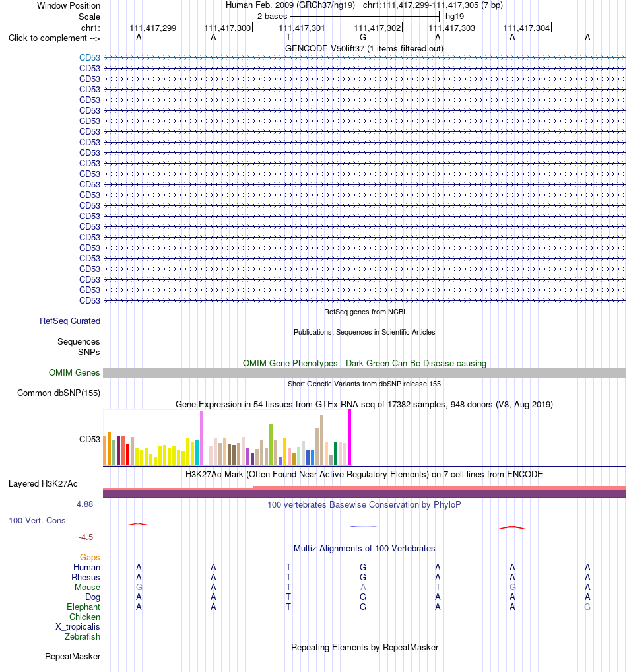627x672 pixels.
Task: Click the base T in the reference sequence row
Action: pos(288,37)
